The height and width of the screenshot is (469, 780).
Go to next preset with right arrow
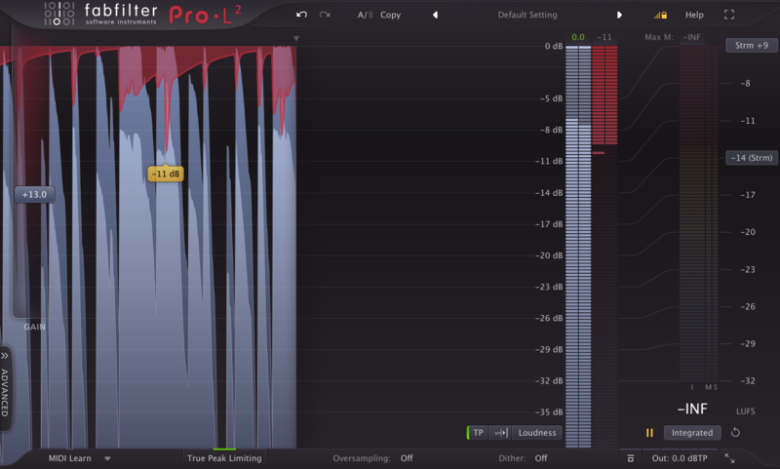click(x=619, y=15)
